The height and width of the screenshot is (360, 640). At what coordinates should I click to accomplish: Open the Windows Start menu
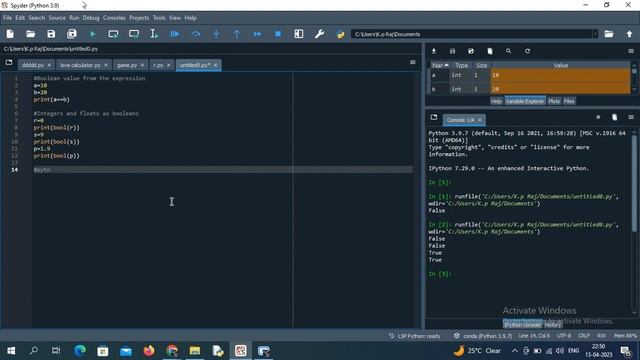(x=11, y=351)
